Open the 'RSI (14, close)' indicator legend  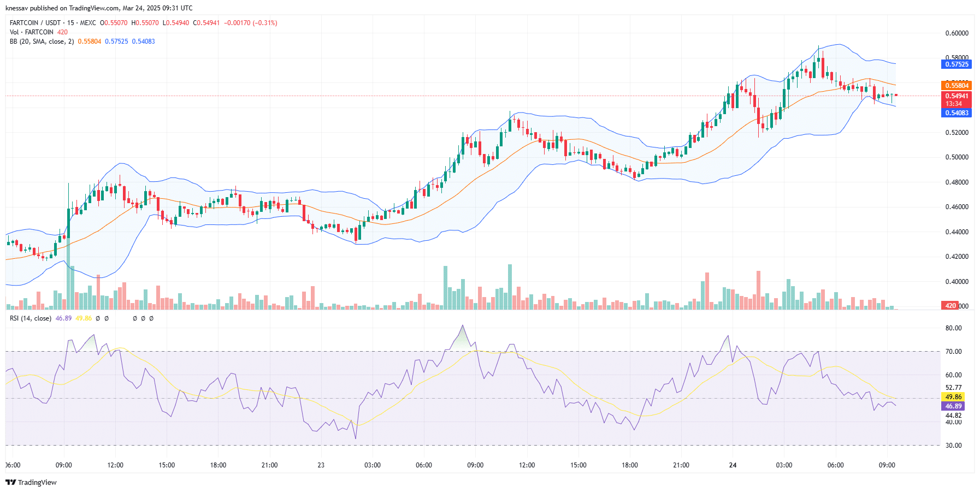pyautogui.click(x=31, y=318)
